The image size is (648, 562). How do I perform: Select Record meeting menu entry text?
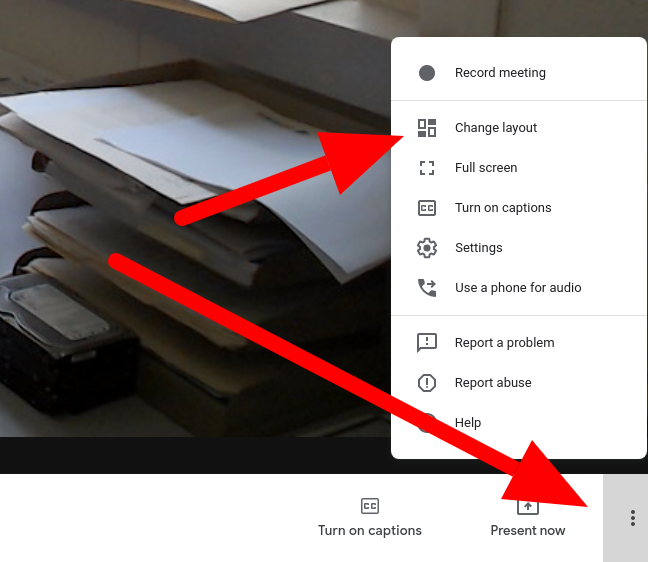(500, 73)
